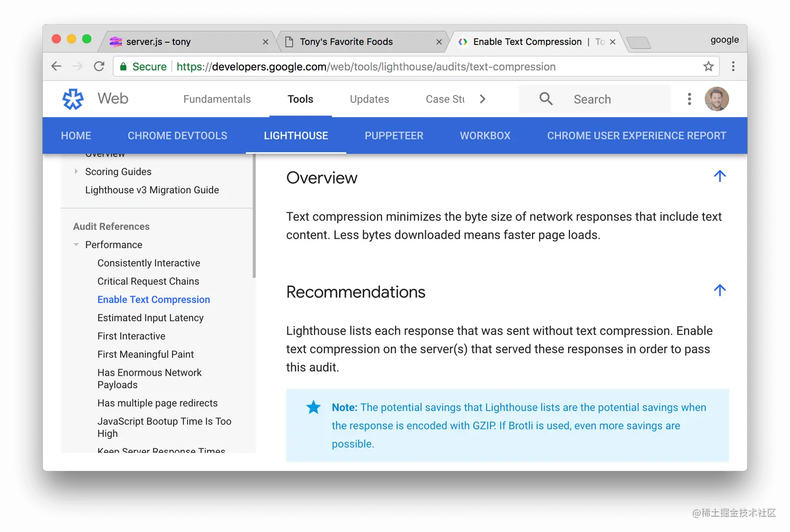
Task: Open the Tools section
Action: [x=300, y=99]
